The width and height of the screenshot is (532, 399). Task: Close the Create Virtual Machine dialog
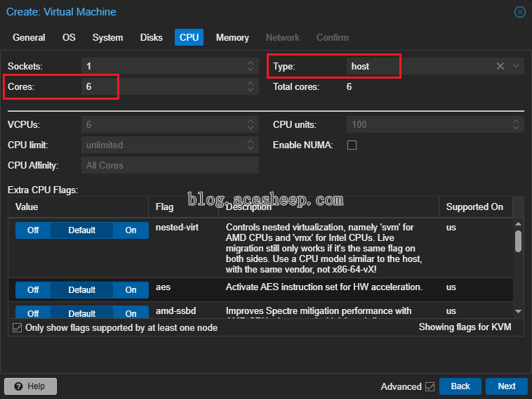click(519, 12)
